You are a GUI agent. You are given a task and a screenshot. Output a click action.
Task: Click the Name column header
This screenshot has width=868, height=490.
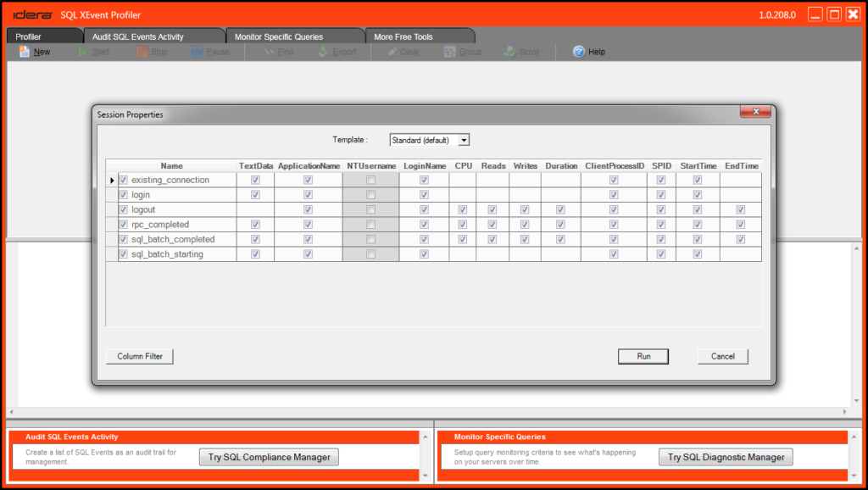click(171, 166)
